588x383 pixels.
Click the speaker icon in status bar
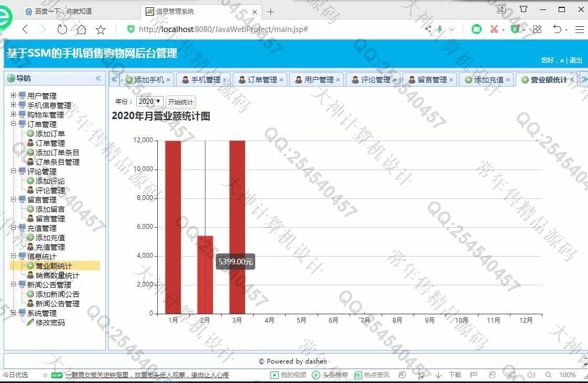[531, 375]
